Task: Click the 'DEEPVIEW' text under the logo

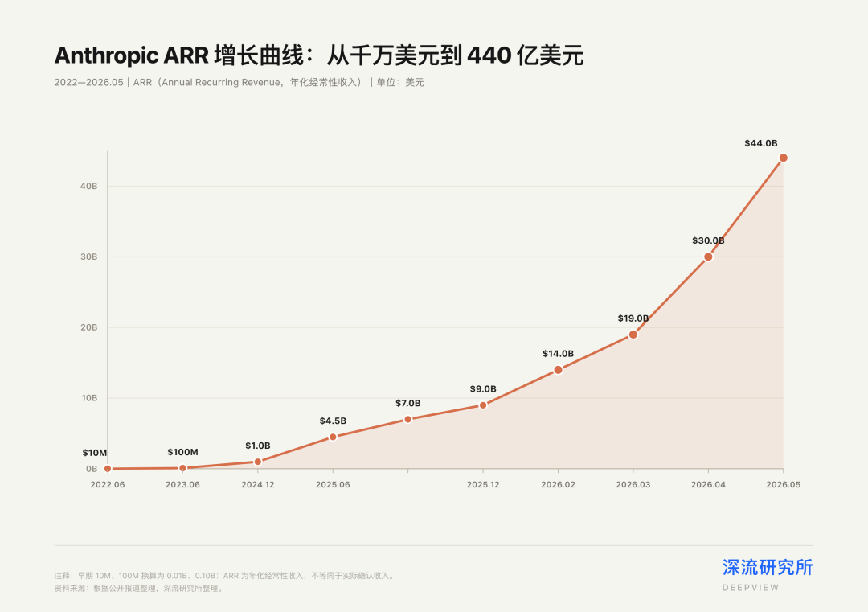Action: pos(751,588)
